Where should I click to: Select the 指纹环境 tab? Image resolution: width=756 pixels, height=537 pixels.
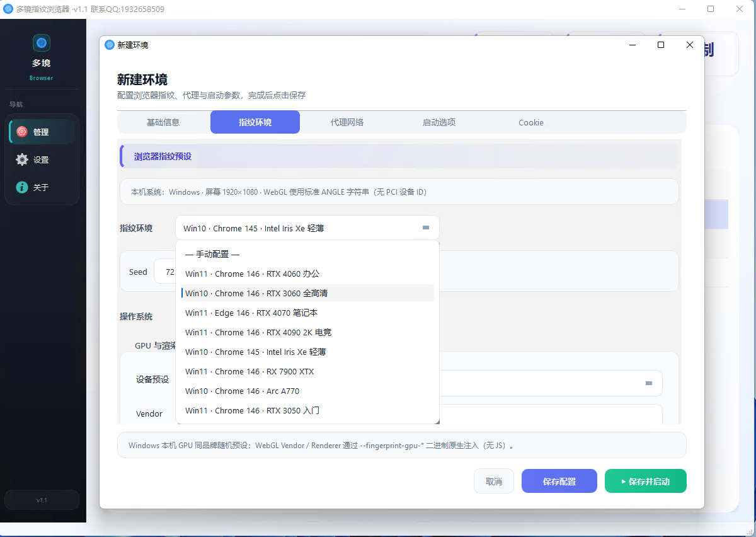coord(255,122)
